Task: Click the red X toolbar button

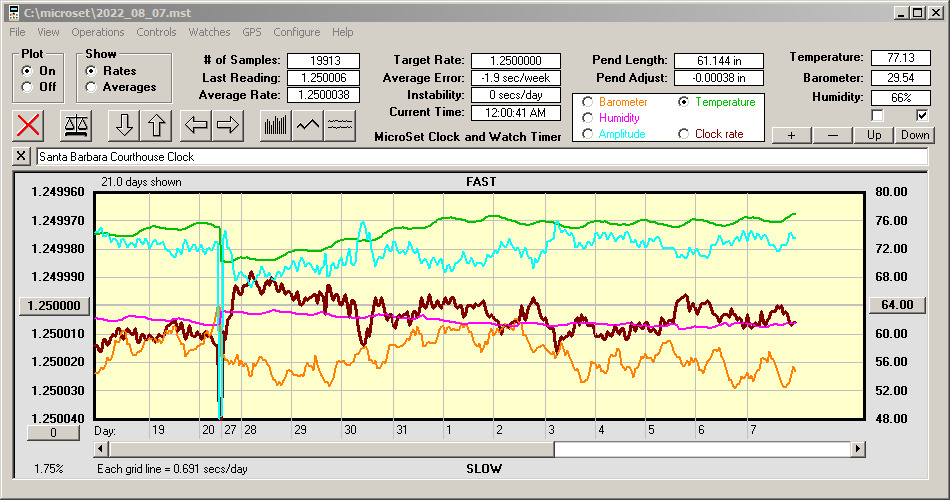Action: (x=30, y=125)
